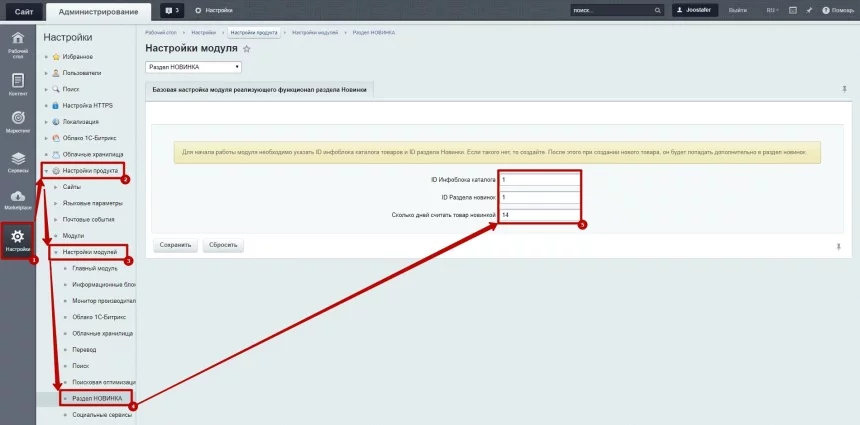Click the Сбросить button
Screen dimensions: 860x425
click(223, 245)
